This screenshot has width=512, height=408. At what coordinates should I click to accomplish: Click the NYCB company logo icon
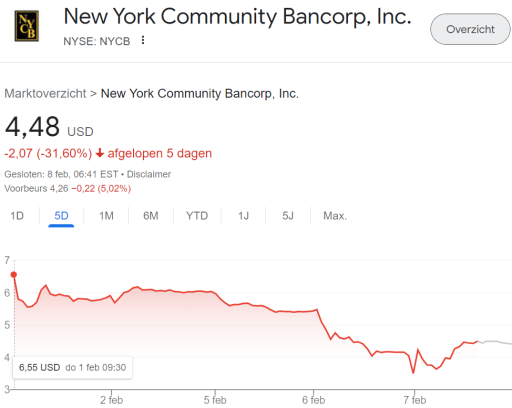point(27,26)
